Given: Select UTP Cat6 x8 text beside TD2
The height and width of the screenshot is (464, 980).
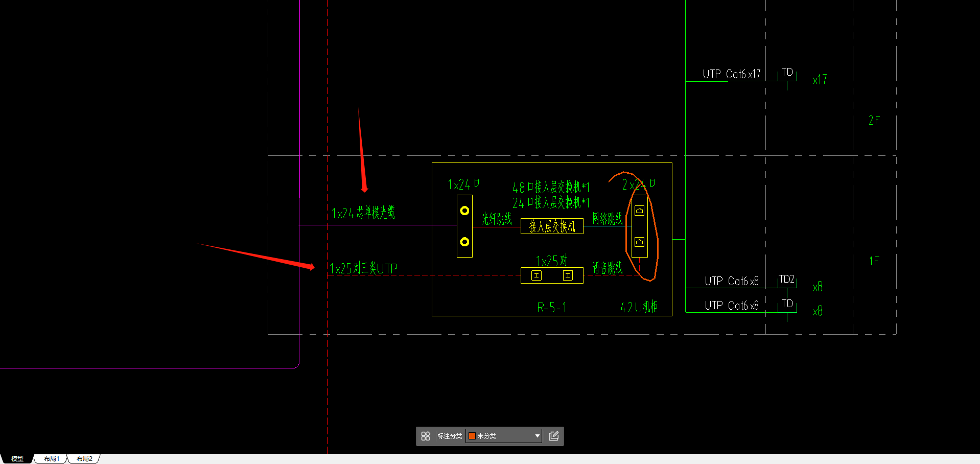Looking at the screenshot, I should tap(732, 281).
